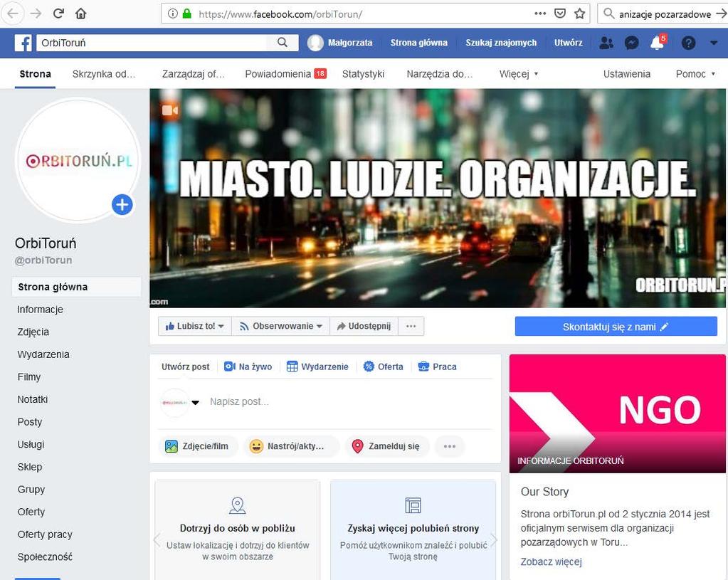Show the previous tip card with the left arrow

coord(157,540)
